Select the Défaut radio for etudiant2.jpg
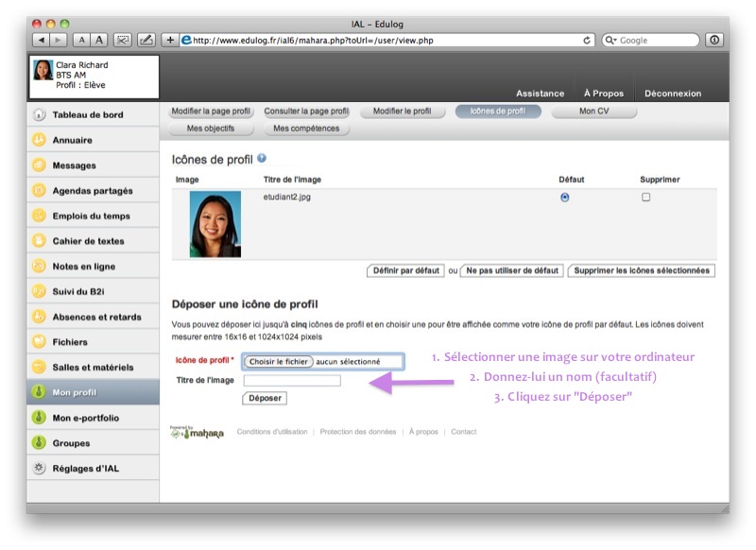Screen dimensions: 756x550 pyautogui.click(x=565, y=198)
